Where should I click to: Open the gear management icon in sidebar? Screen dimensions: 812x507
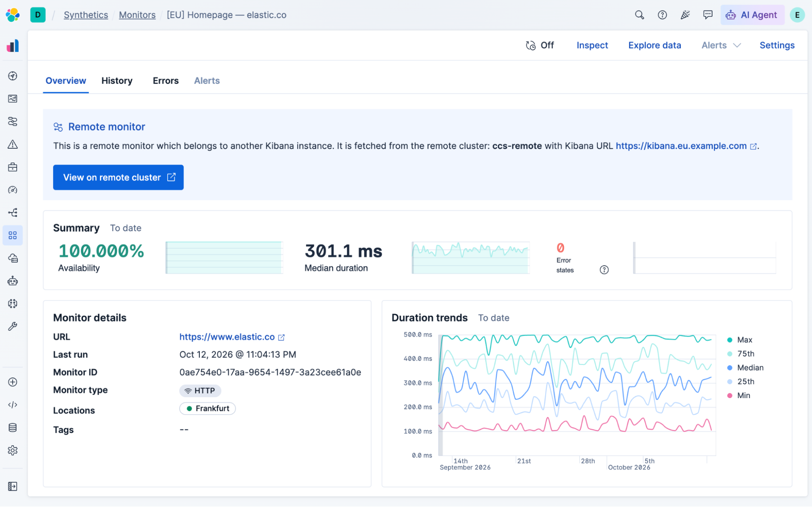13,450
